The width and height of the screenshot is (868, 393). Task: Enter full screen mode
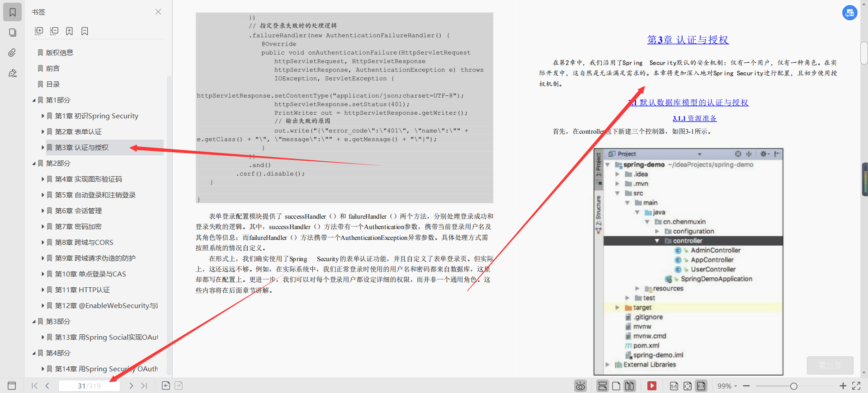pyautogui.click(x=856, y=386)
